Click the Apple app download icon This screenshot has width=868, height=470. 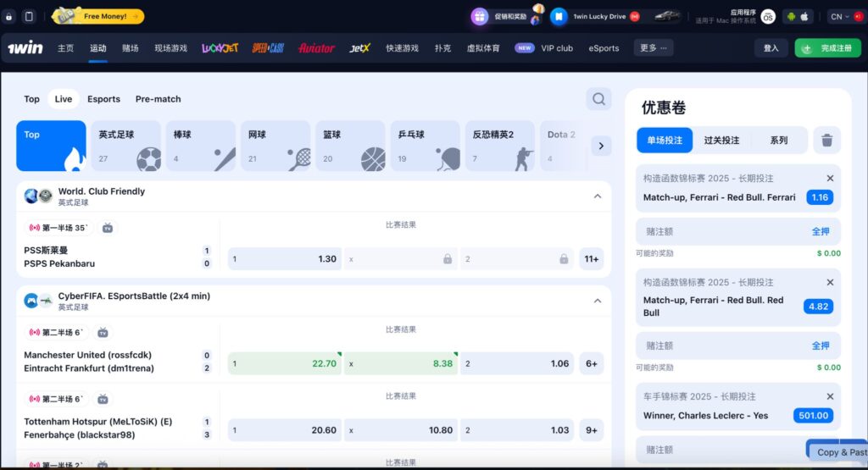pos(804,17)
